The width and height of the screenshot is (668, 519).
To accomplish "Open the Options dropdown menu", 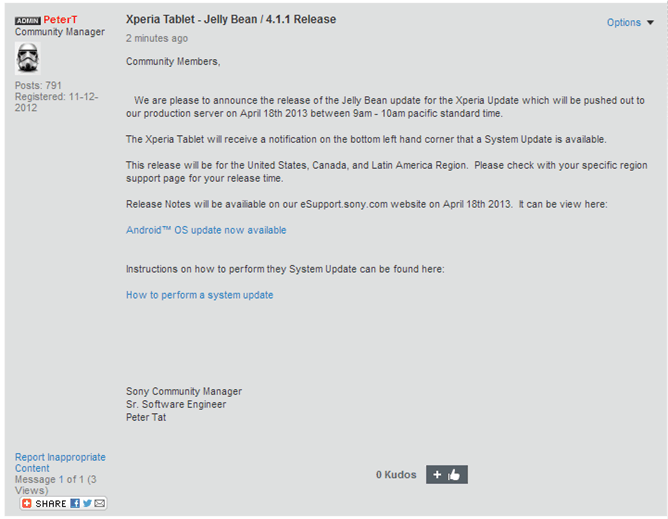I will [623, 22].
